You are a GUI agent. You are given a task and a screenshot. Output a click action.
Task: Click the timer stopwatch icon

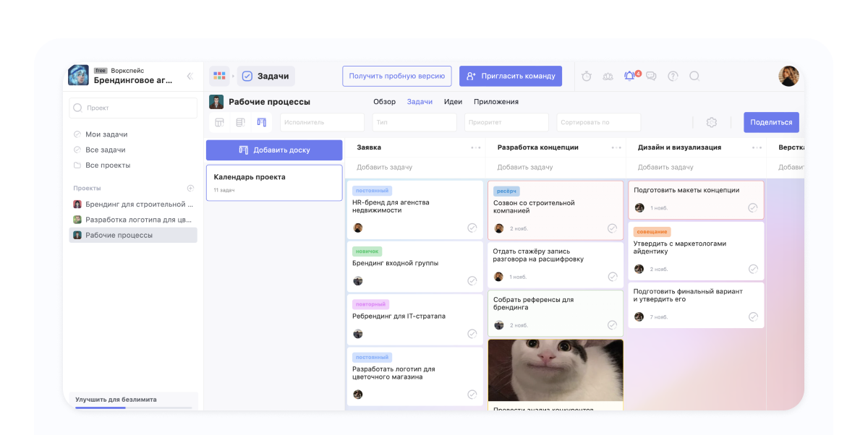[x=587, y=76]
